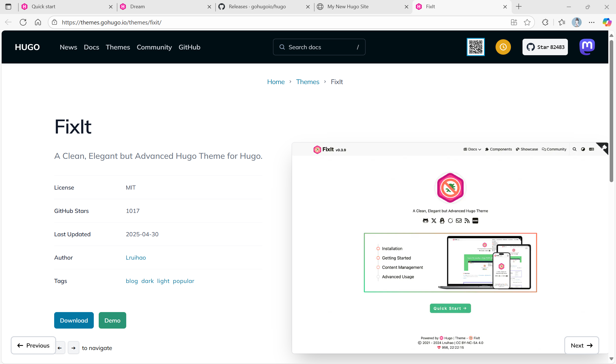Image resolution: width=616 pixels, height=364 pixels.
Task: Filter by light tag
Action: (x=163, y=281)
